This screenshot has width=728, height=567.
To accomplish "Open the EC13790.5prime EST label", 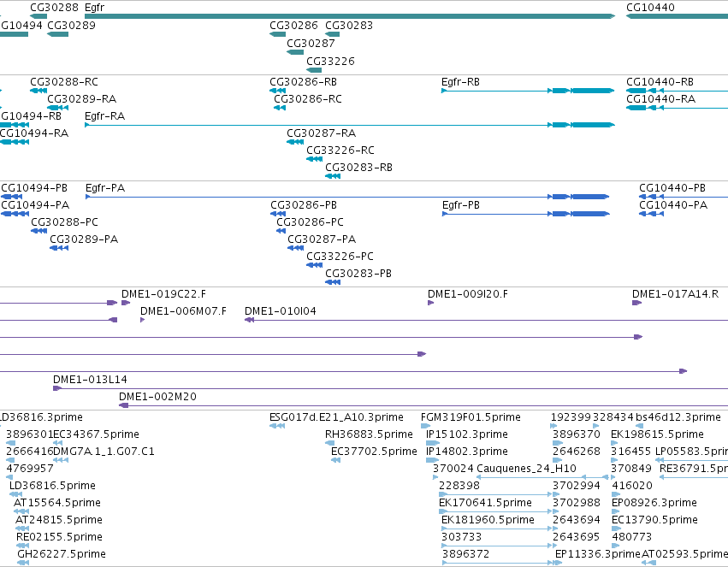I will tap(654, 521).
